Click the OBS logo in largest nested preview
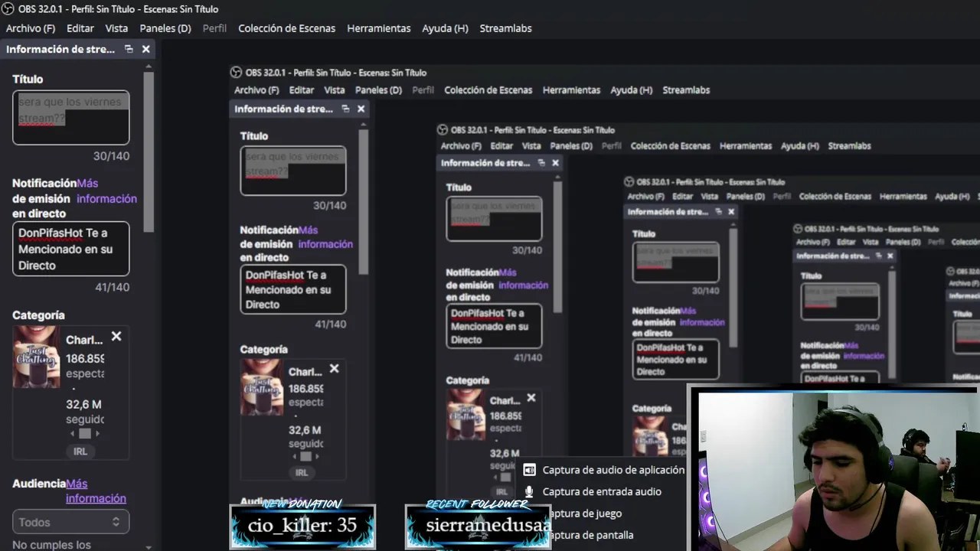 click(236, 73)
